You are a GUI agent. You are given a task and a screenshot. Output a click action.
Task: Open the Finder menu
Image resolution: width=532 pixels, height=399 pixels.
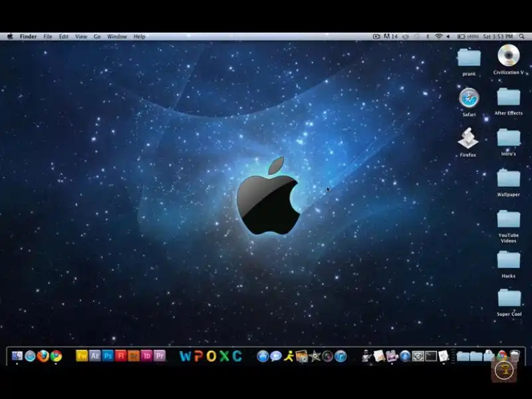[x=28, y=37]
